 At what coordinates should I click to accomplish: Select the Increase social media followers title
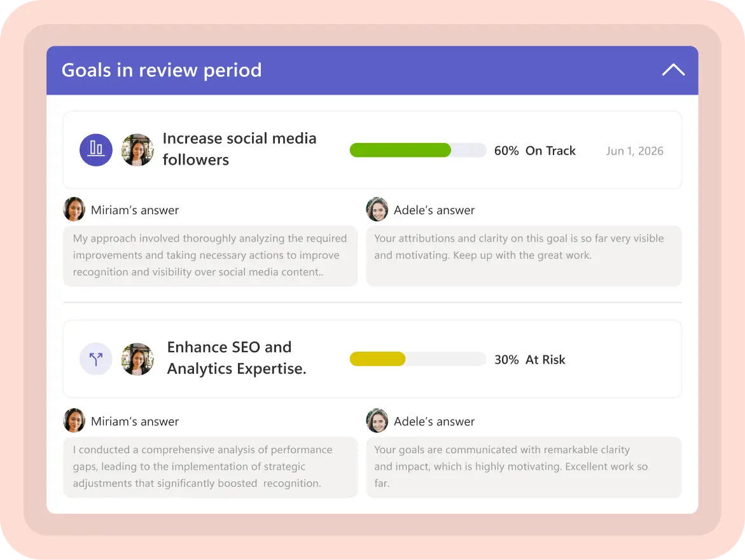[240, 148]
